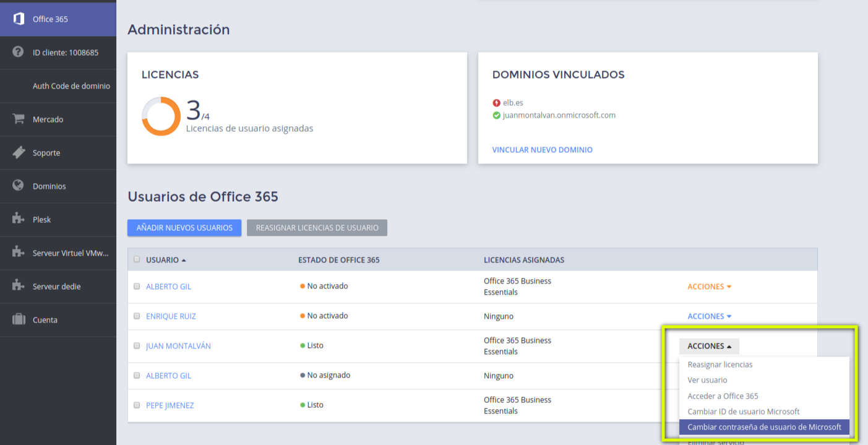Select the Serveur dedie puzzle icon
Image resolution: width=868 pixels, height=445 pixels.
(19, 286)
